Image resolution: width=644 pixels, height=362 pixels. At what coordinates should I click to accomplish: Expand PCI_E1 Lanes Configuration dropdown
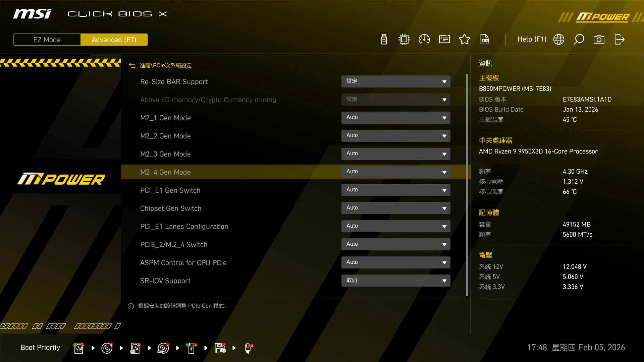point(396,226)
